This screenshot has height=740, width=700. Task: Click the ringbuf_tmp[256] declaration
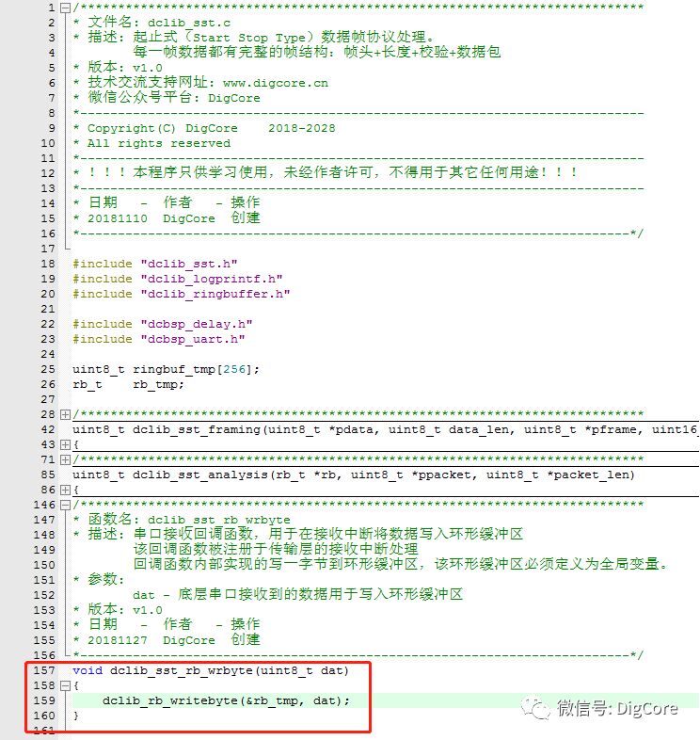pos(166,369)
